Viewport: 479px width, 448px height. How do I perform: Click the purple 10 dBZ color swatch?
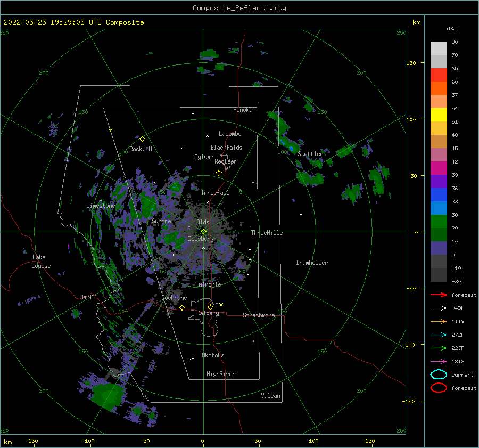(439, 248)
